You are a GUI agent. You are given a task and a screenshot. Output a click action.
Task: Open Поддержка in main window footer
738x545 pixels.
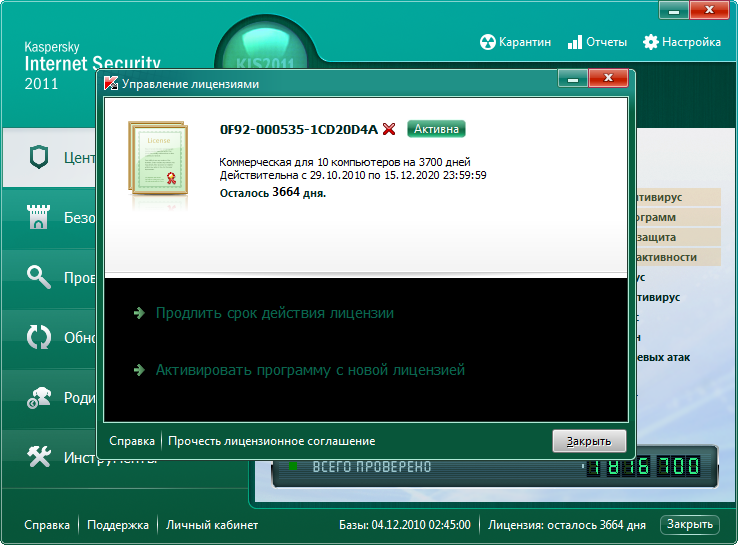tap(118, 525)
